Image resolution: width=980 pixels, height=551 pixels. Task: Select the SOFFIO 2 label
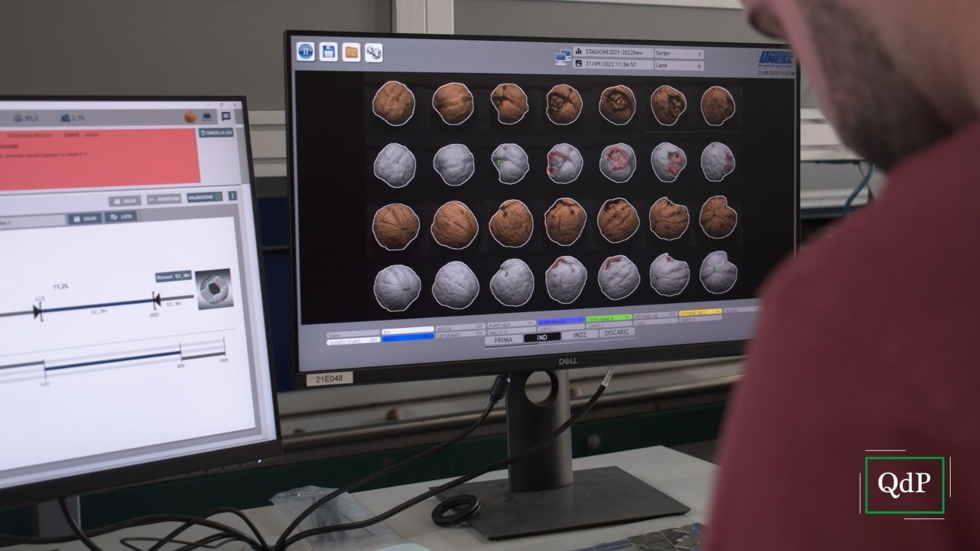click(x=609, y=325)
